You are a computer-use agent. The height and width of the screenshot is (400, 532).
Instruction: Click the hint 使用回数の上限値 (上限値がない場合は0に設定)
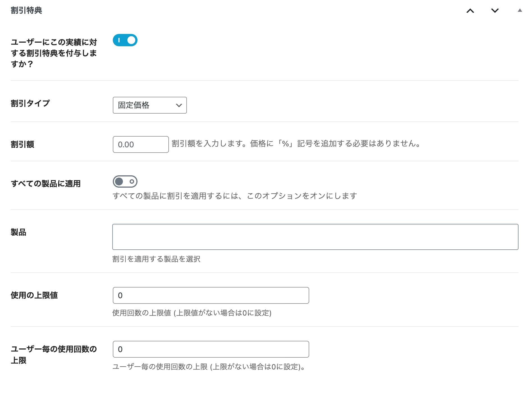[192, 313]
